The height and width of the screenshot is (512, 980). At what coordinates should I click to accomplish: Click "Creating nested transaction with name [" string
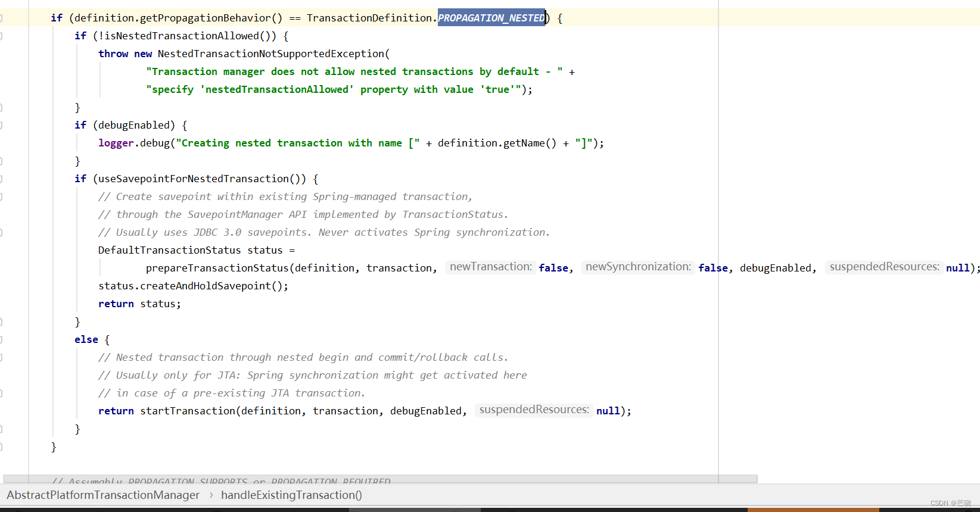[x=297, y=143]
